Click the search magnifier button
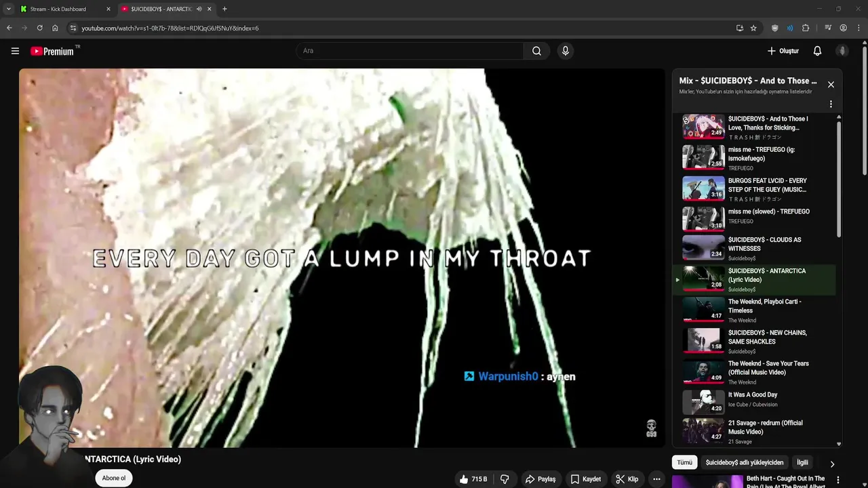 (x=536, y=51)
